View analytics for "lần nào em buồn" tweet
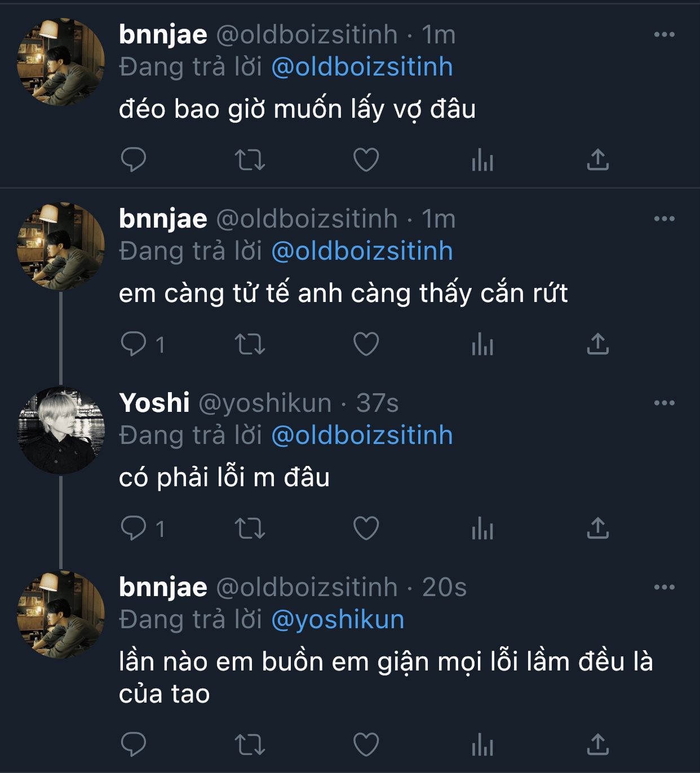 coord(482,745)
